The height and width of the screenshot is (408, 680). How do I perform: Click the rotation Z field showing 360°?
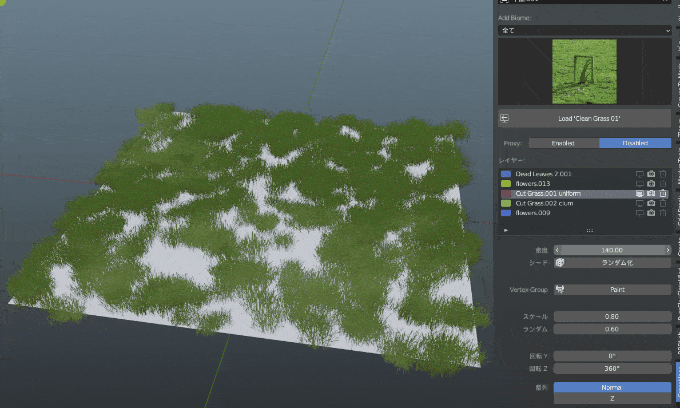click(612, 369)
